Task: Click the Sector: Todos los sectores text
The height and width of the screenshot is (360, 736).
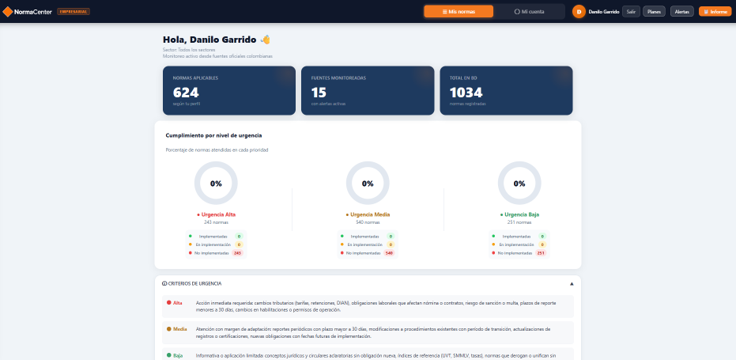Action: click(189, 50)
